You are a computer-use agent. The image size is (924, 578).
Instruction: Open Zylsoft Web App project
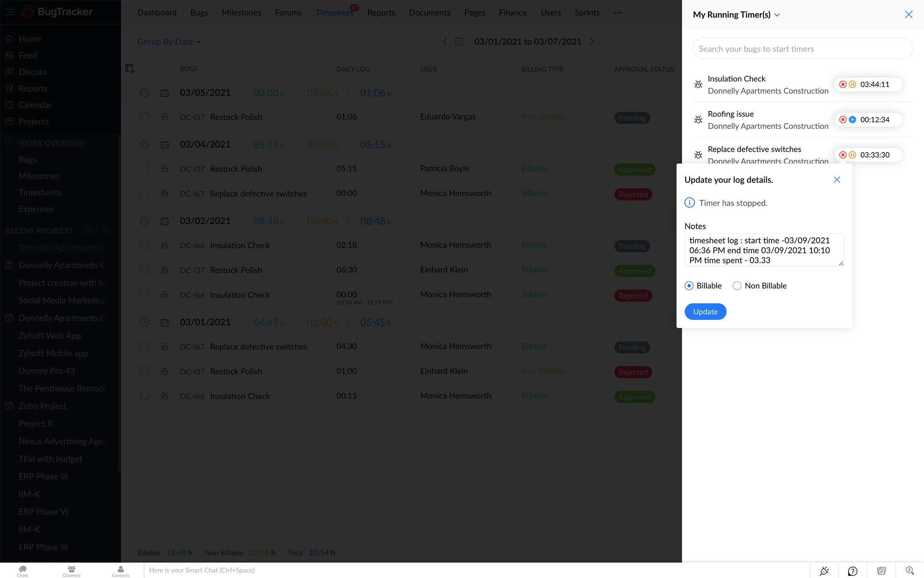pos(50,335)
